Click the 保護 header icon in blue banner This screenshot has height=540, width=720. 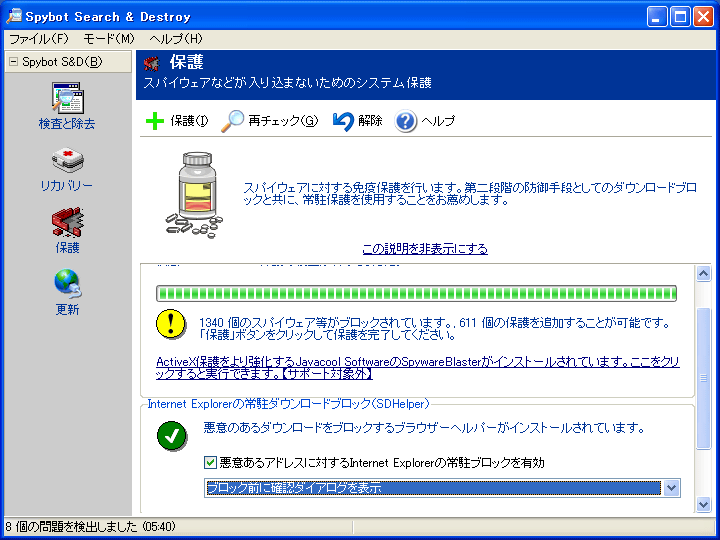pyautogui.click(x=152, y=63)
